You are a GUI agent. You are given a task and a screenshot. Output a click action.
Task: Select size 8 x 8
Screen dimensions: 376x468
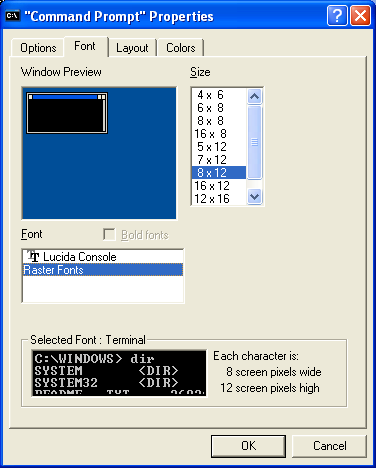tap(219, 121)
